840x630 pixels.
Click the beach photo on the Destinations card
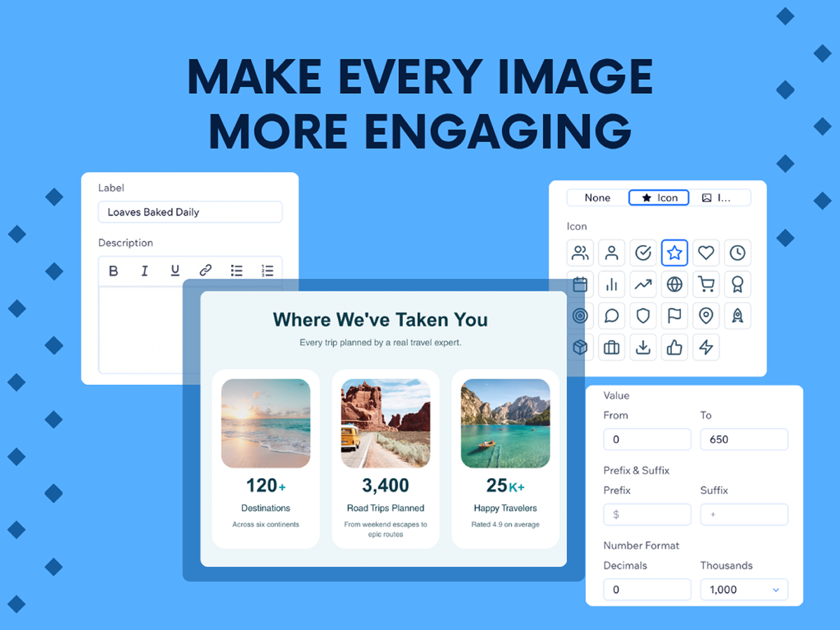266,423
